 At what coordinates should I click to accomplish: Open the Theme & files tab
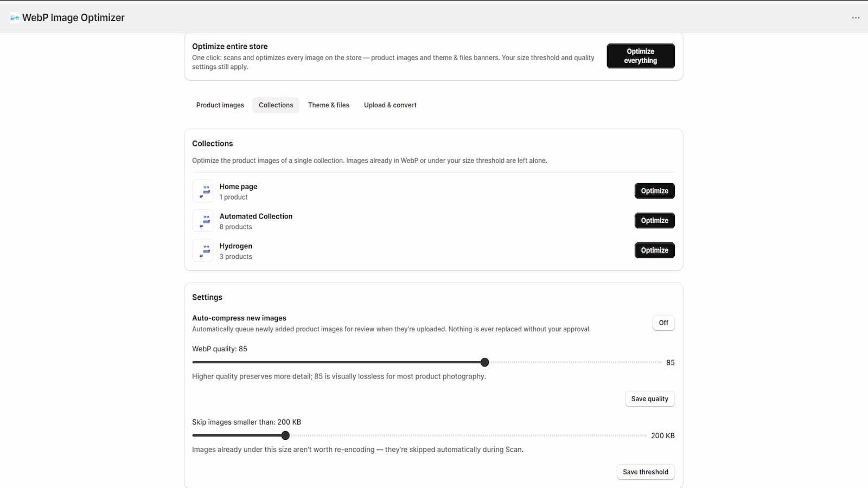pos(329,105)
